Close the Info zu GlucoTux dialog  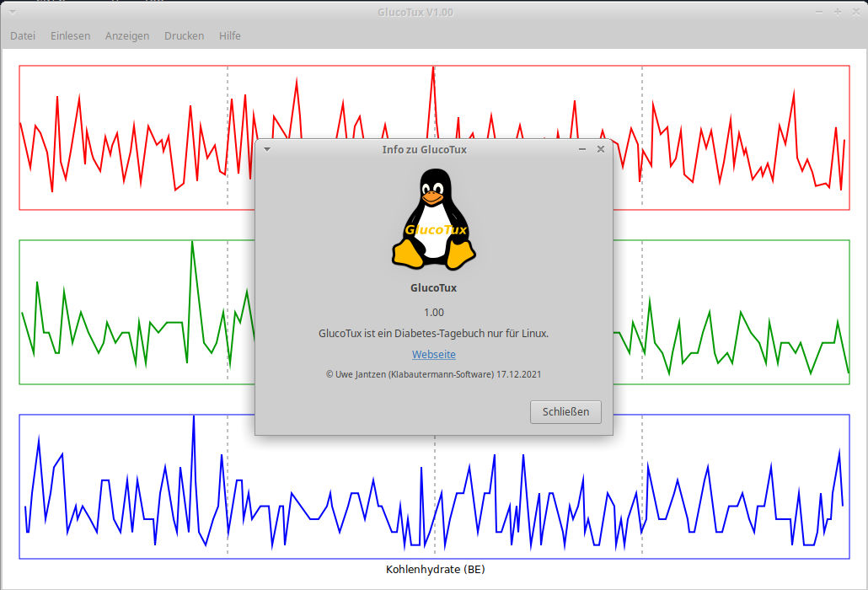pos(601,149)
